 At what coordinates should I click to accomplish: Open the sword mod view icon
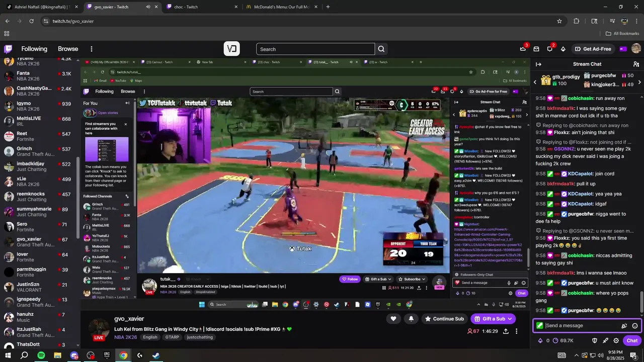tap(605, 340)
